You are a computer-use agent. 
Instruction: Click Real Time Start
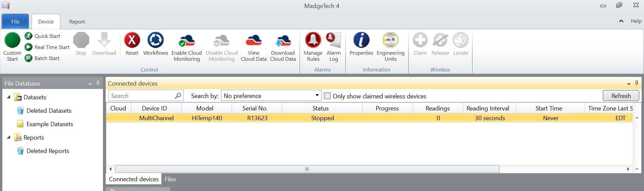point(47,47)
